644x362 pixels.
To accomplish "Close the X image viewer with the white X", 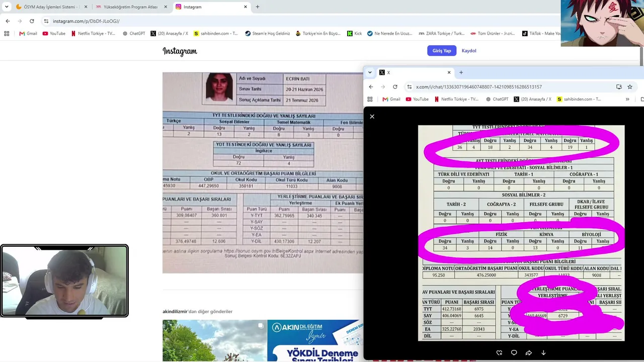I will tap(372, 117).
